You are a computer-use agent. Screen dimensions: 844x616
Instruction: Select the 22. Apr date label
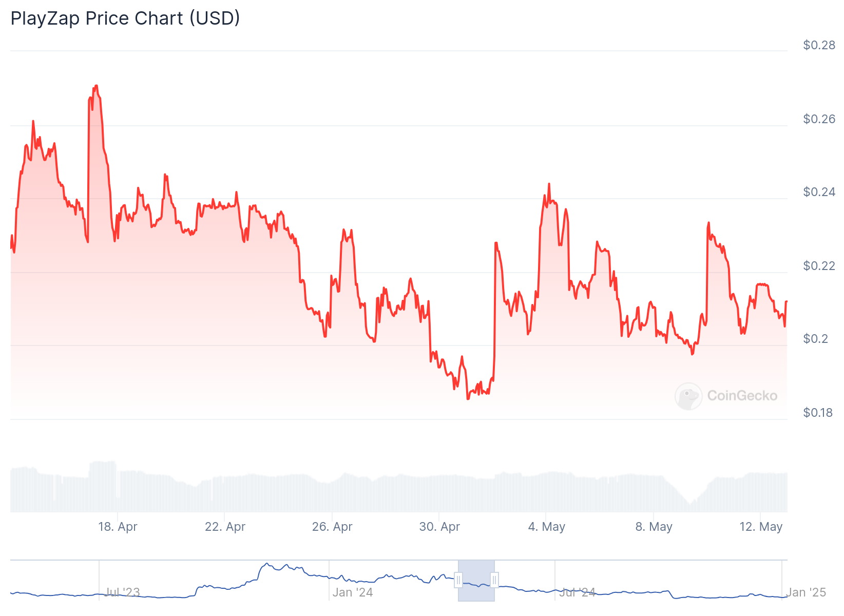pos(225,527)
